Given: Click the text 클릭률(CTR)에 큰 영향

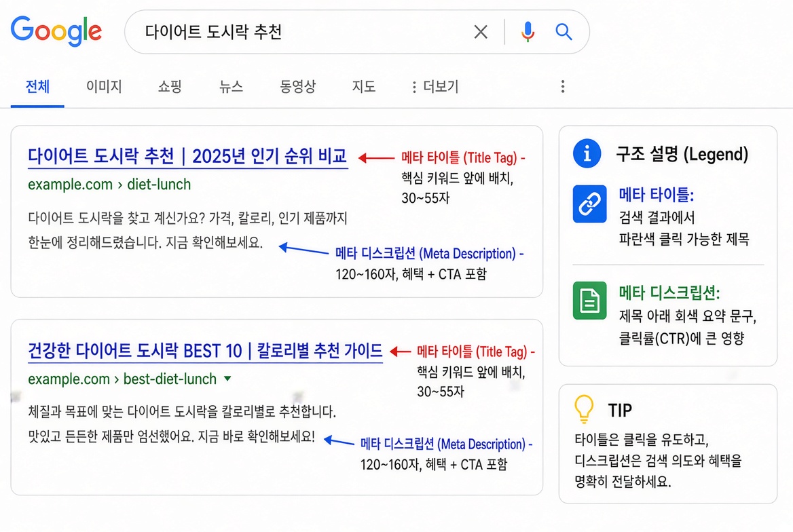Looking at the screenshot, I should point(681,338).
